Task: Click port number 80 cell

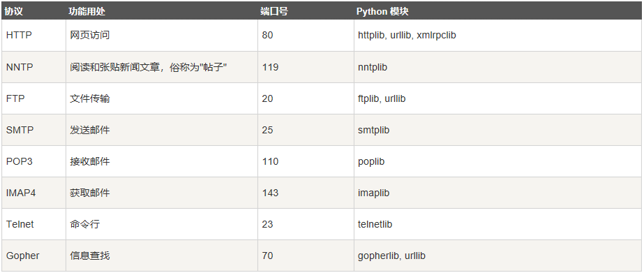Action: [x=306, y=36]
